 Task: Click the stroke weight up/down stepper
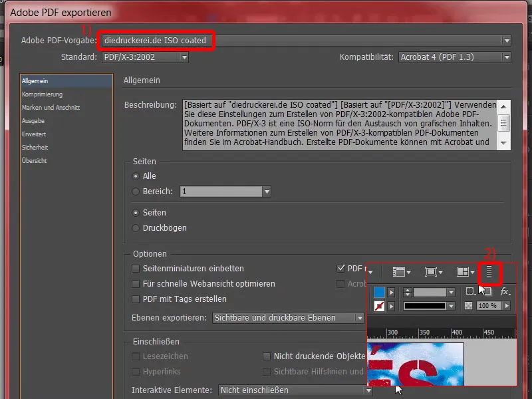[x=408, y=292]
